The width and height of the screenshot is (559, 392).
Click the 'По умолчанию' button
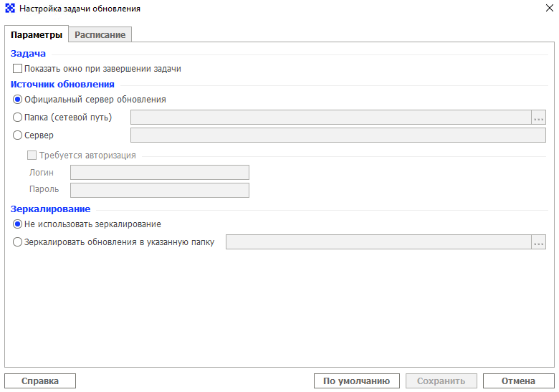point(356,381)
